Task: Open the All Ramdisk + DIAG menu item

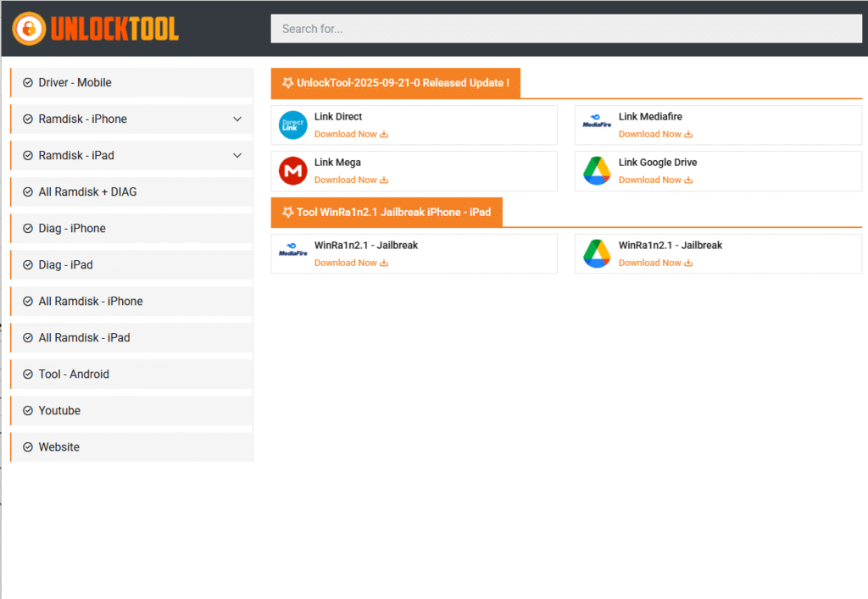Action: click(x=87, y=192)
